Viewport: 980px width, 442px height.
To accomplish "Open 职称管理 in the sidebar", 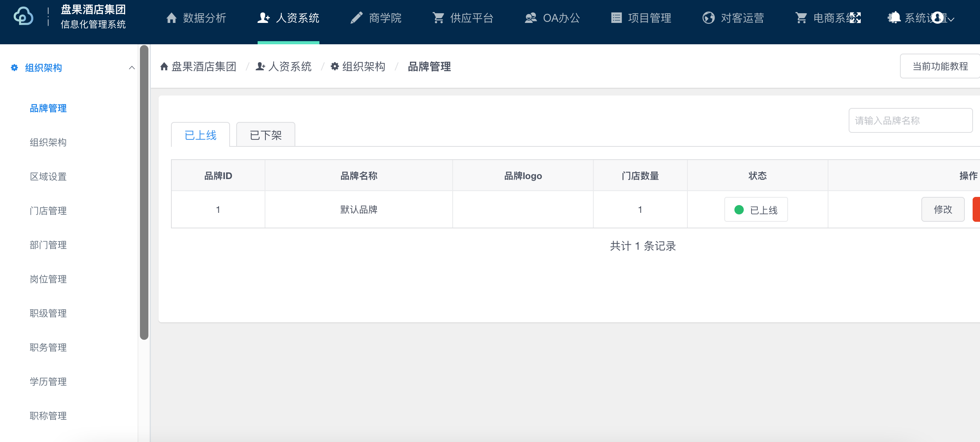I will (x=48, y=416).
